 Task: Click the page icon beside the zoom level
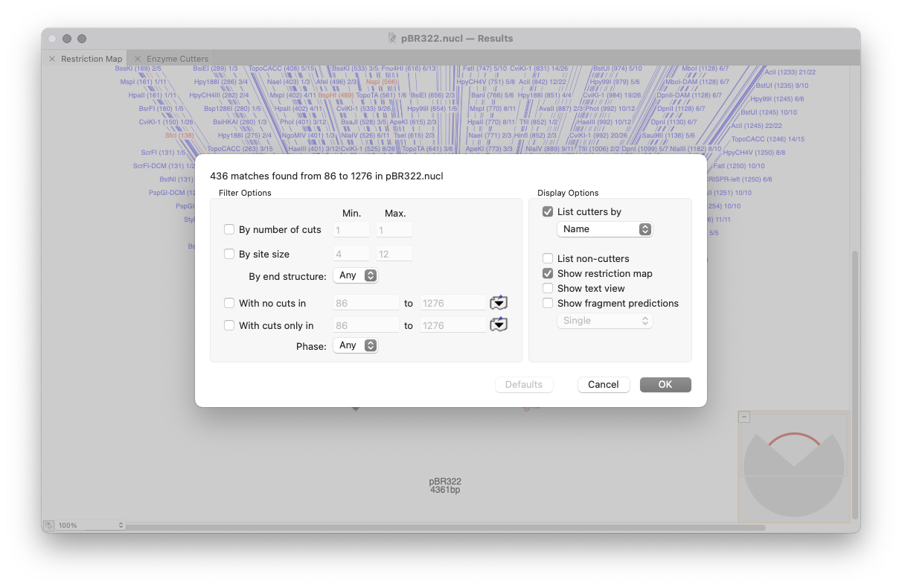coord(48,525)
